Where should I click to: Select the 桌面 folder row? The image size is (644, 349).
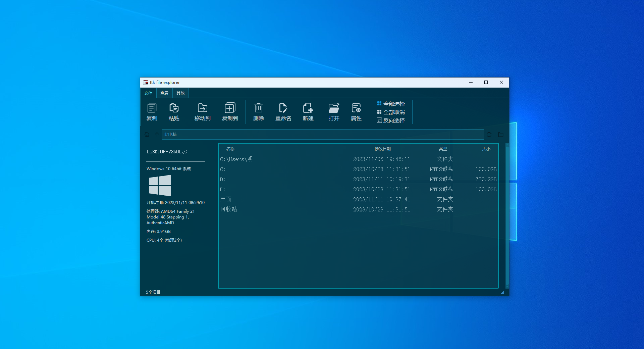click(x=358, y=199)
